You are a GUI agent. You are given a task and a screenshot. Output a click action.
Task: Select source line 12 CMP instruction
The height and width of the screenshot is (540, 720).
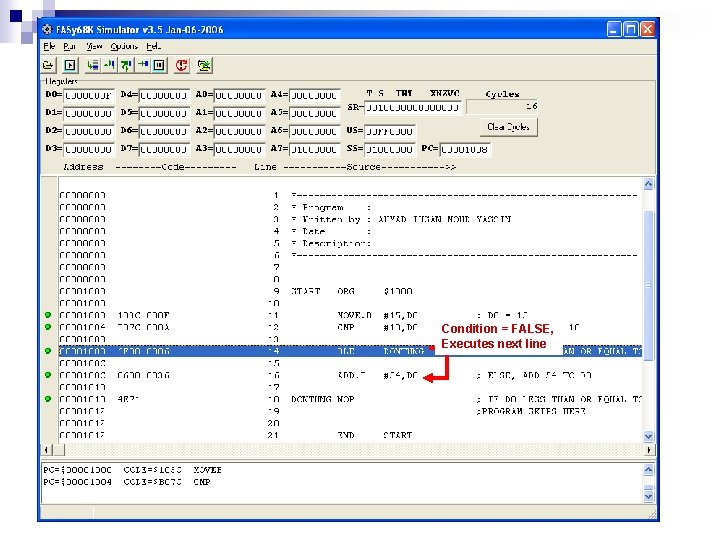coord(350,327)
